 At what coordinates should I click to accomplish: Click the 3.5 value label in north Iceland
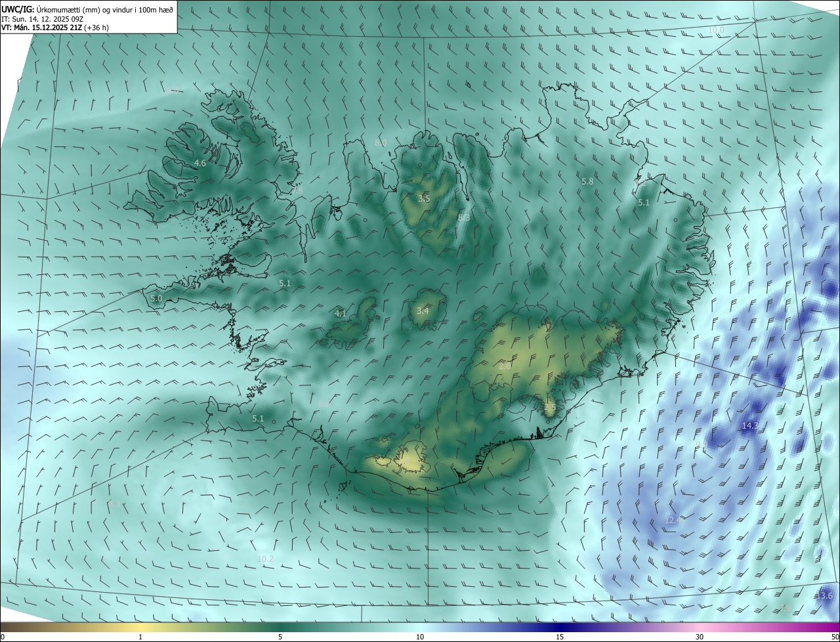(424, 198)
